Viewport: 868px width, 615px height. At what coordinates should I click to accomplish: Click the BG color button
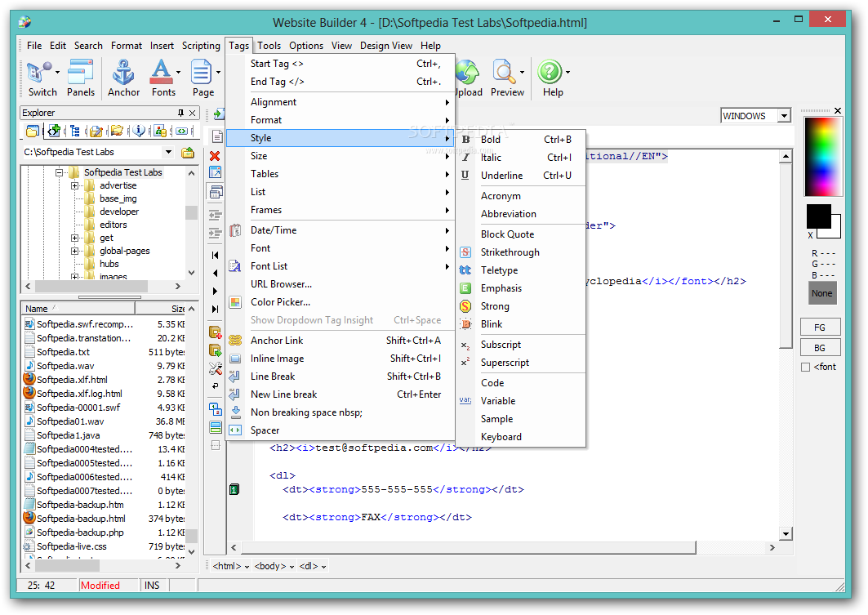820,348
